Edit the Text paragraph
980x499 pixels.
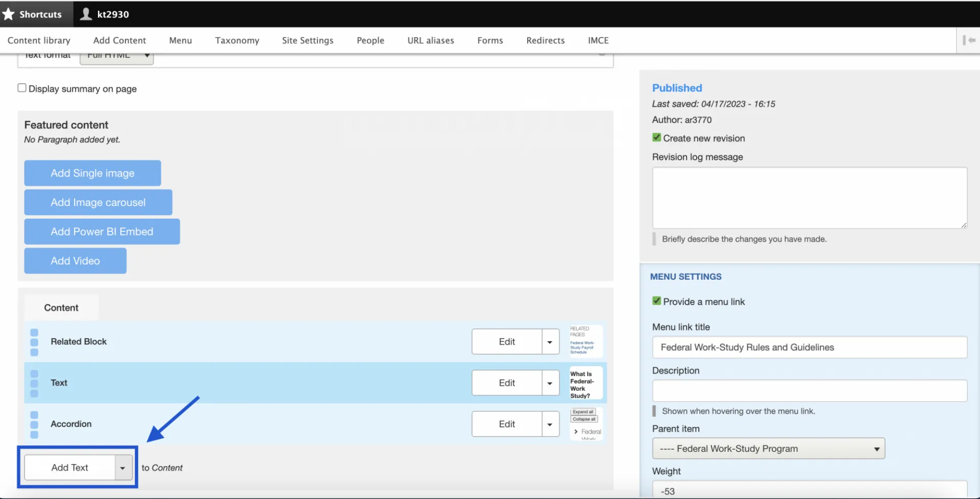coord(507,383)
